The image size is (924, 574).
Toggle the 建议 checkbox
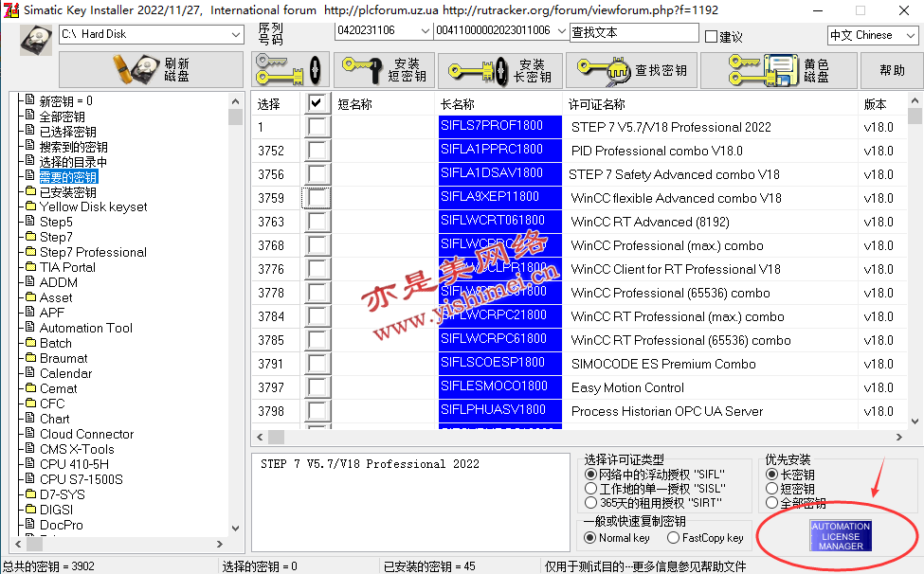(712, 37)
